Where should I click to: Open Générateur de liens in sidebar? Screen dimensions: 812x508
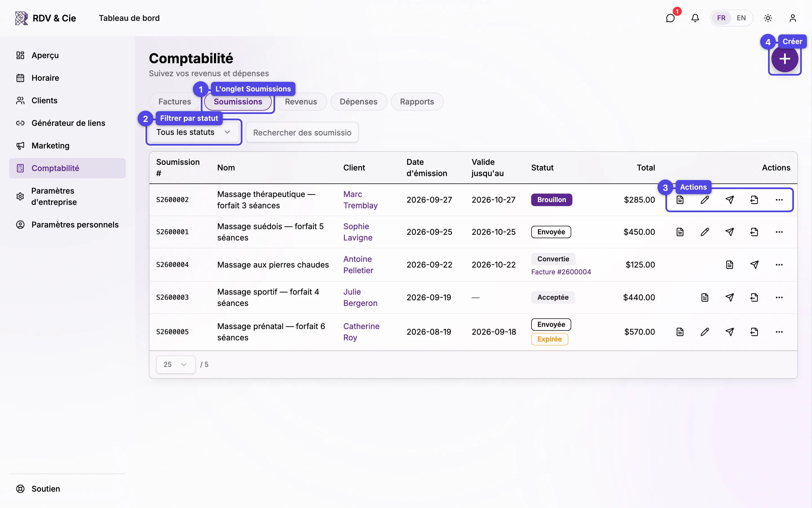(x=67, y=123)
